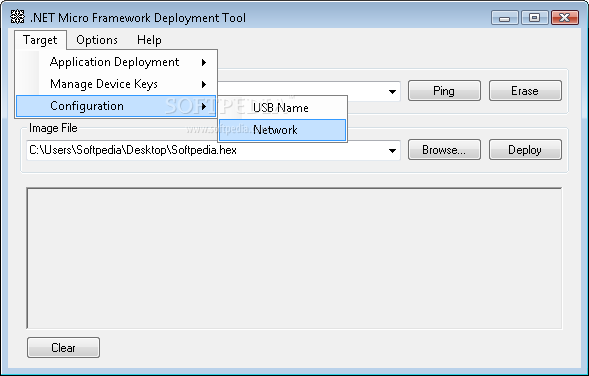Click the Erase button
Screen dimensions: 589x376
click(x=525, y=91)
